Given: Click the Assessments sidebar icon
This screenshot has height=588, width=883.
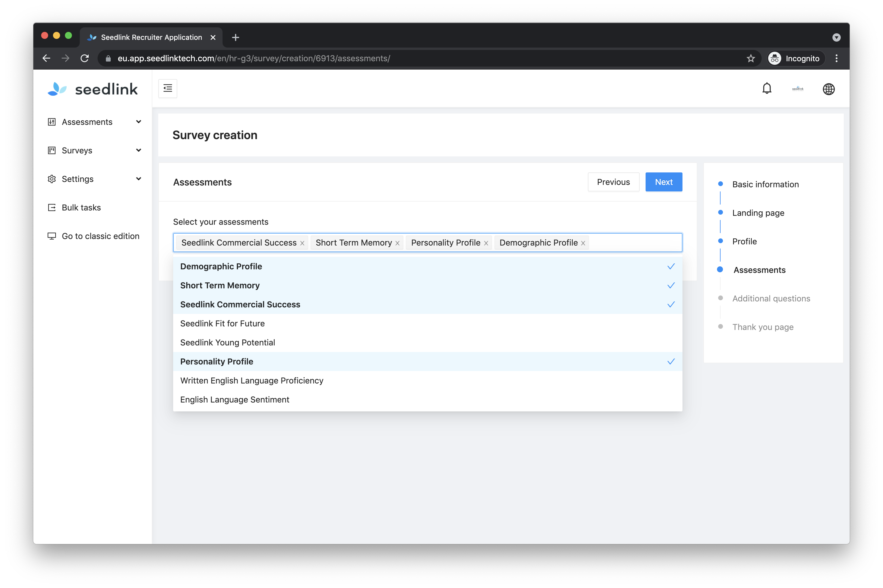Looking at the screenshot, I should [x=52, y=122].
